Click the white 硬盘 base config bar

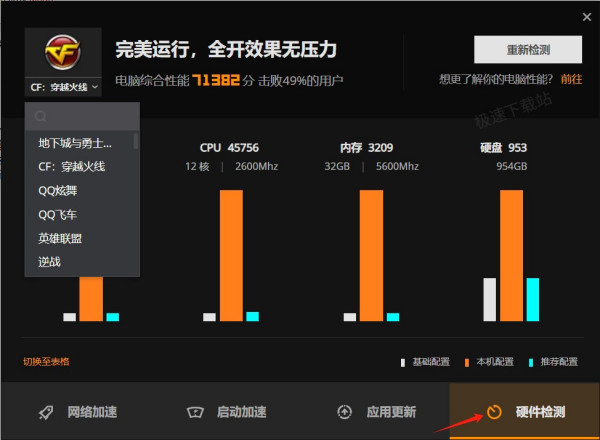point(489,300)
